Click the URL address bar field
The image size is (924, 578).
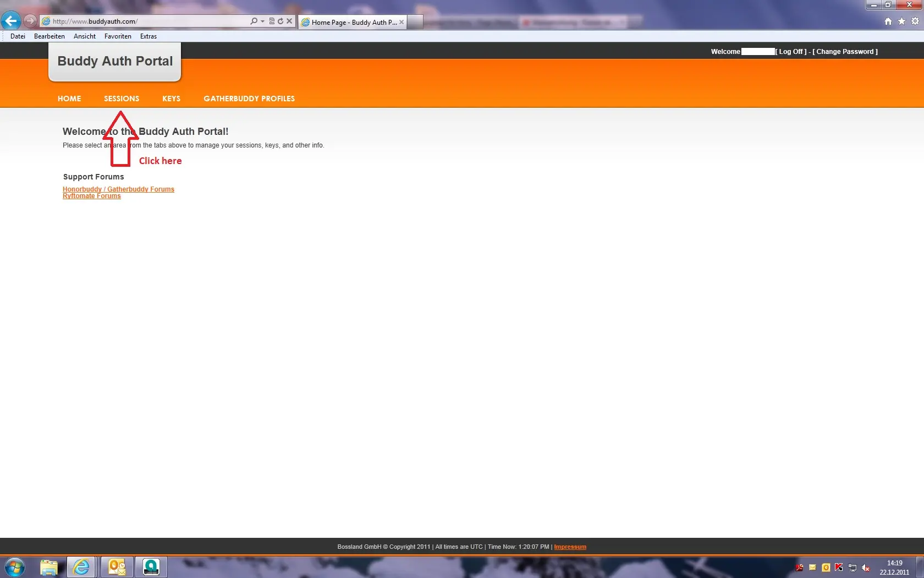click(148, 21)
